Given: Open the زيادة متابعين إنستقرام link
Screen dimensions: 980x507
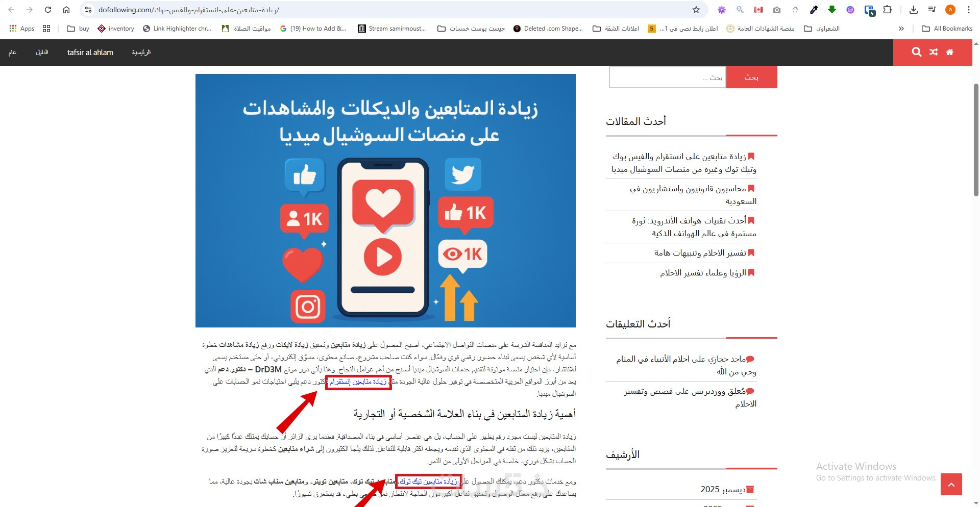Looking at the screenshot, I should click(x=358, y=382).
